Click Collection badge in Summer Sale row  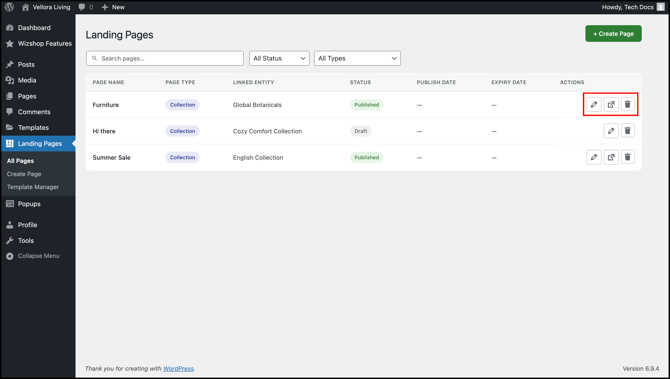[x=182, y=157]
